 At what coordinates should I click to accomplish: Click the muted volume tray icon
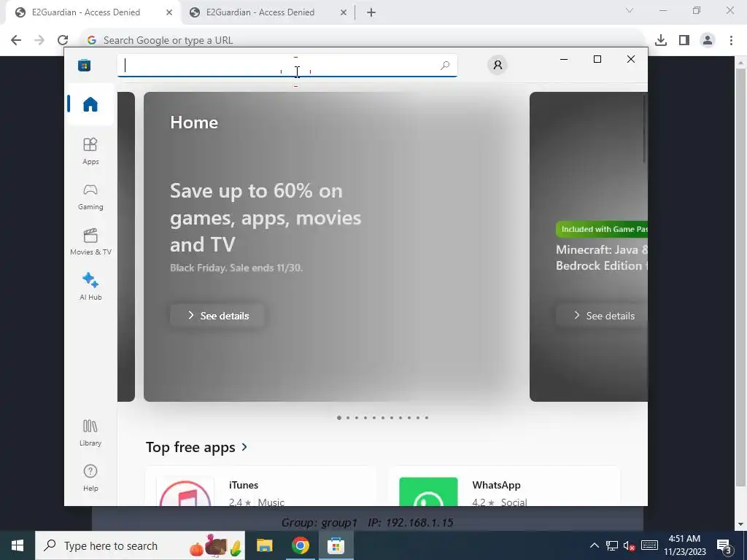coord(630,545)
